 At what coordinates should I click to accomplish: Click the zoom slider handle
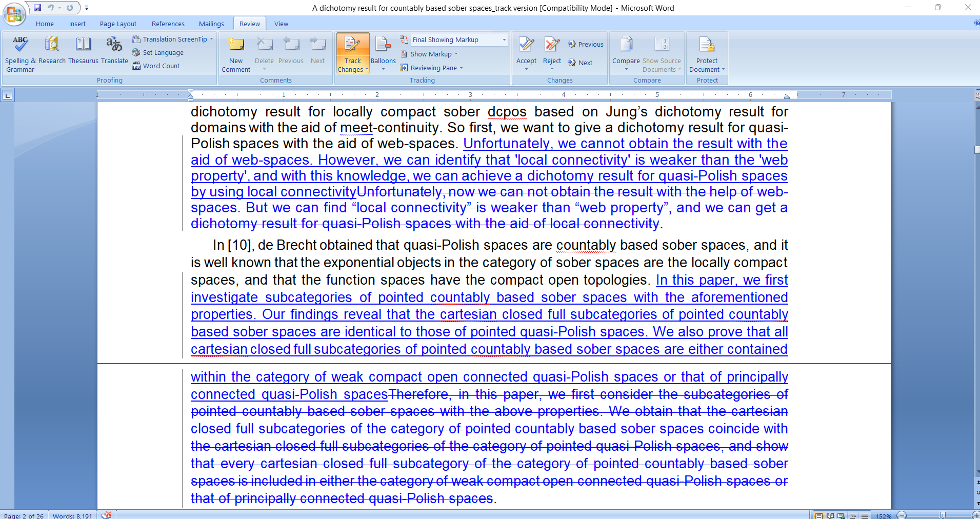942,515
